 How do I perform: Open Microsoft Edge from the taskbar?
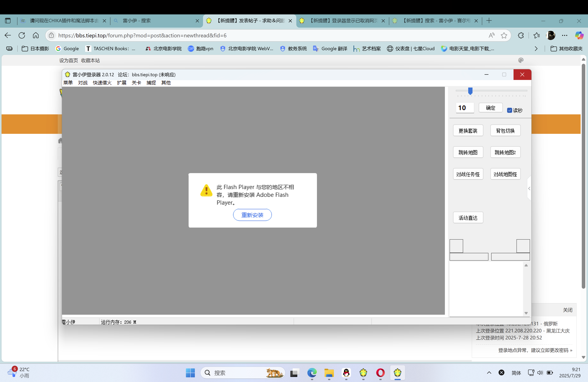tap(312, 373)
